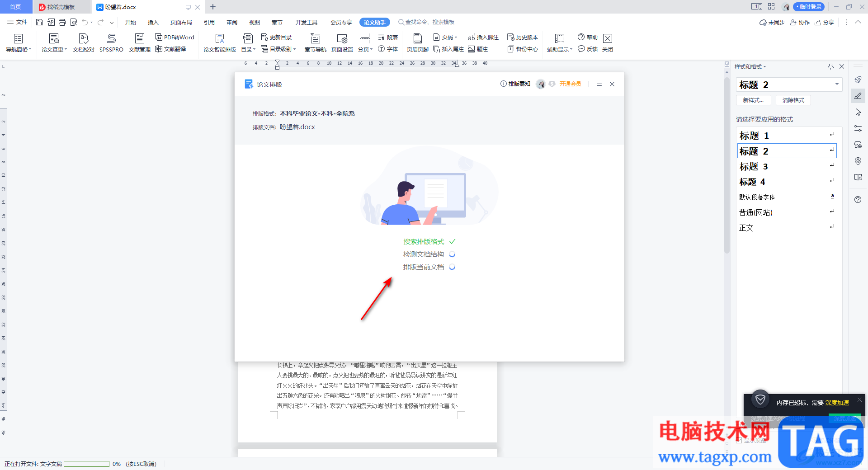
Task: Open 文献翻译 literature translation tool
Action: tap(170, 49)
